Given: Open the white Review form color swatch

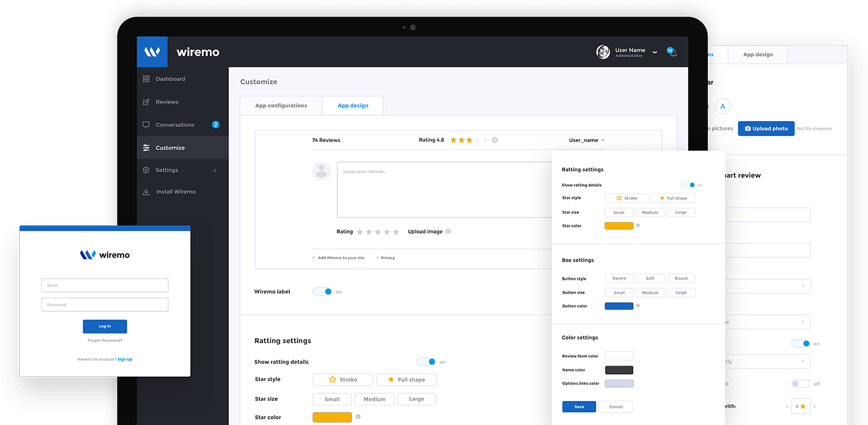Looking at the screenshot, I should (x=619, y=356).
